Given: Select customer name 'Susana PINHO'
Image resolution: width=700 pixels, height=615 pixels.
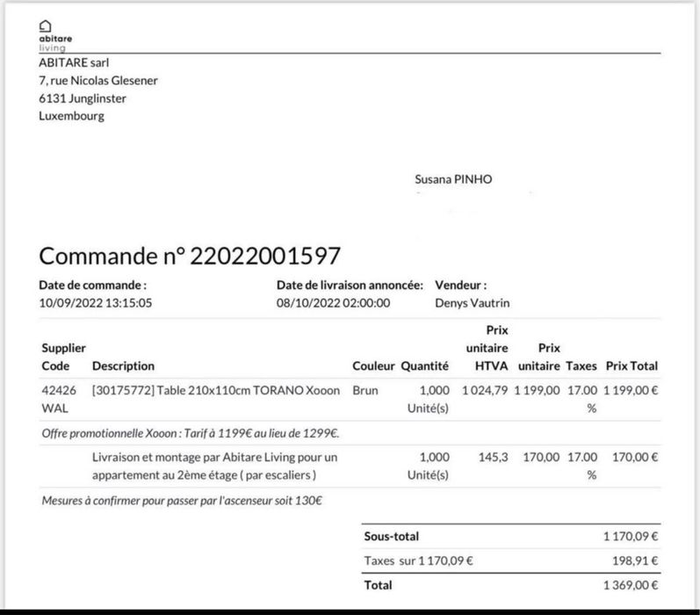Looking at the screenshot, I should click(453, 179).
